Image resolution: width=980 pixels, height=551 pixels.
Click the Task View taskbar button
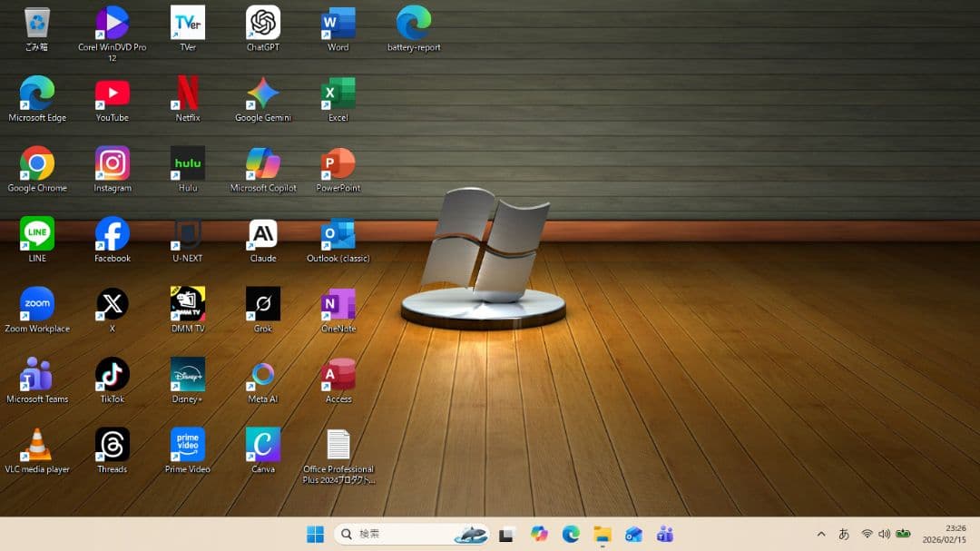point(507,534)
